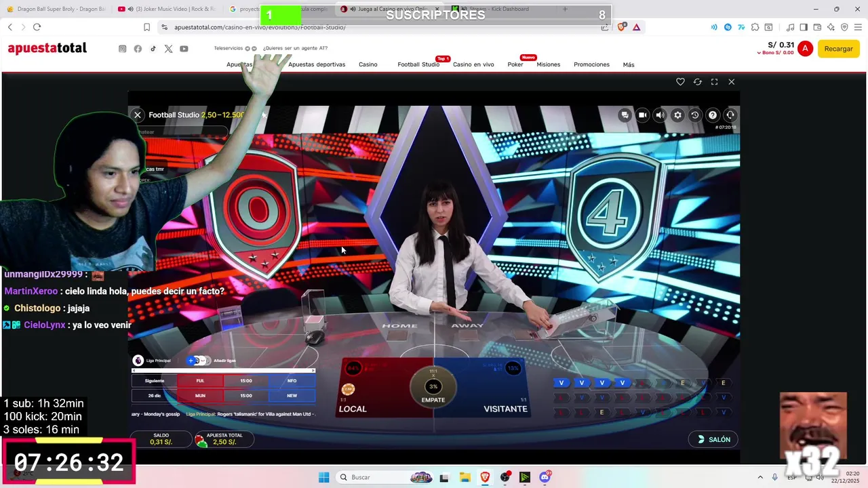Open apuestatotal YouTube icon
Screen dimensions: 868x488
click(184, 49)
